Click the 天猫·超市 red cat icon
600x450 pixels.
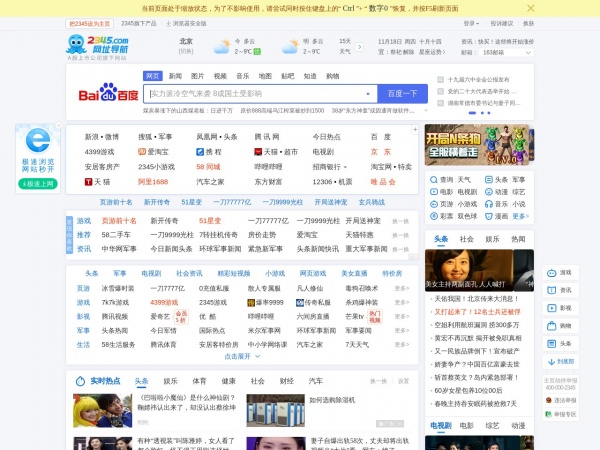pyautogui.click(x=258, y=152)
